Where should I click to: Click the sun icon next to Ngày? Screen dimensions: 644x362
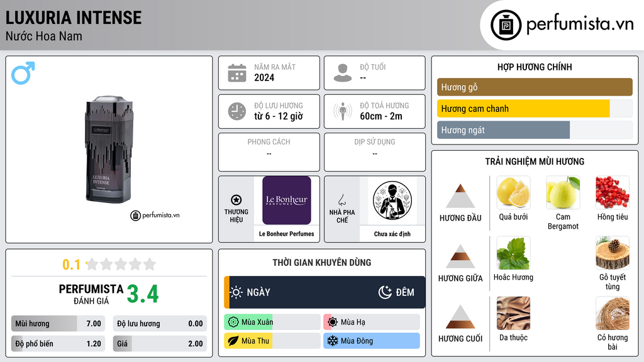click(236, 292)
